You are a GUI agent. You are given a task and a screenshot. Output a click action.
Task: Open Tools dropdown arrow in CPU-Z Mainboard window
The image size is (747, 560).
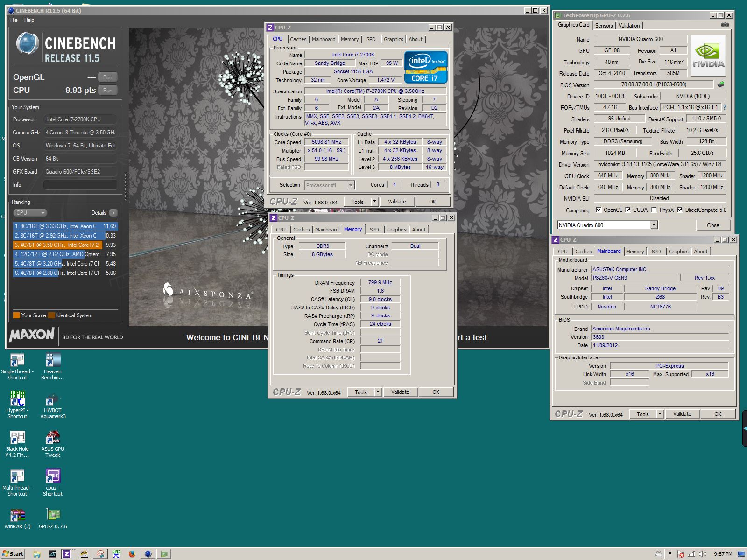[x=660, y=414]
